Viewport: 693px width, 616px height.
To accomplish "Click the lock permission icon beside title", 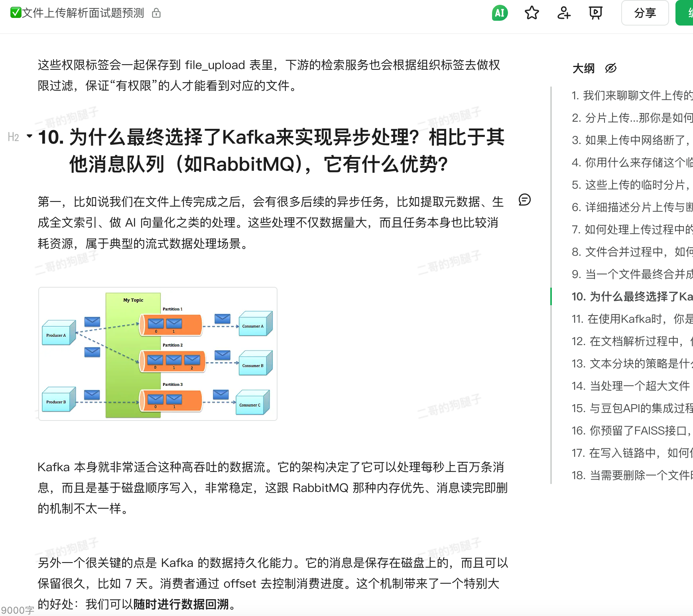I will (156, 13).
